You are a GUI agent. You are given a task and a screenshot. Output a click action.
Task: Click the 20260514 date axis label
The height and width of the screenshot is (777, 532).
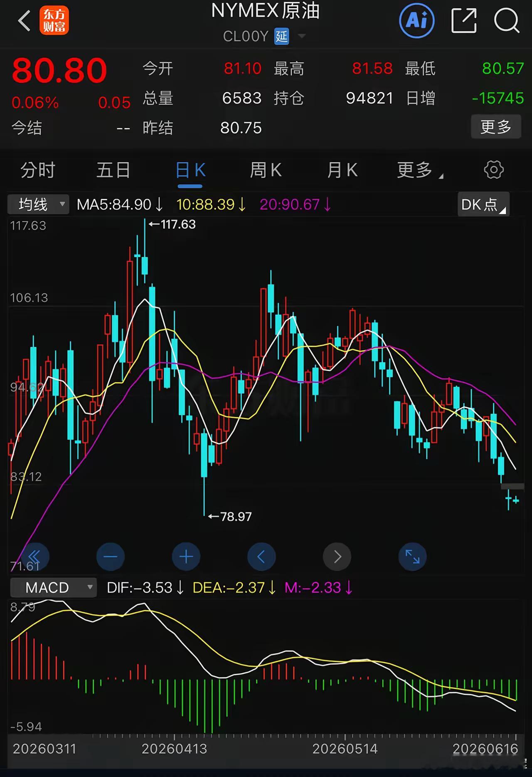pyautogui.click(x=345, y=749)
